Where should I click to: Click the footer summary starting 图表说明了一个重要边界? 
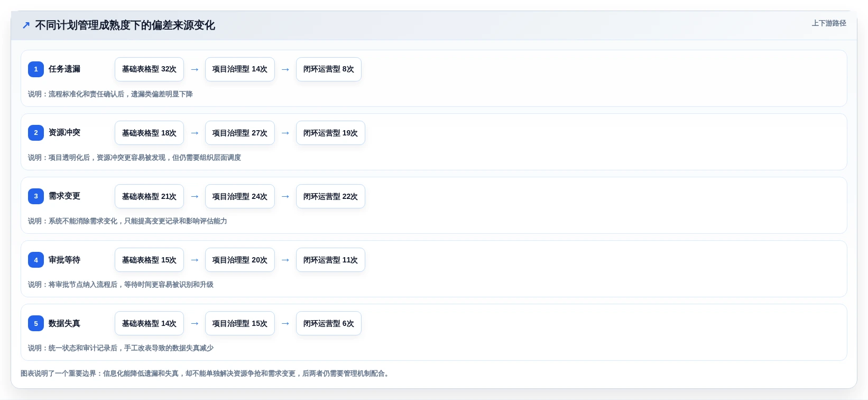[x=206, y=374]
